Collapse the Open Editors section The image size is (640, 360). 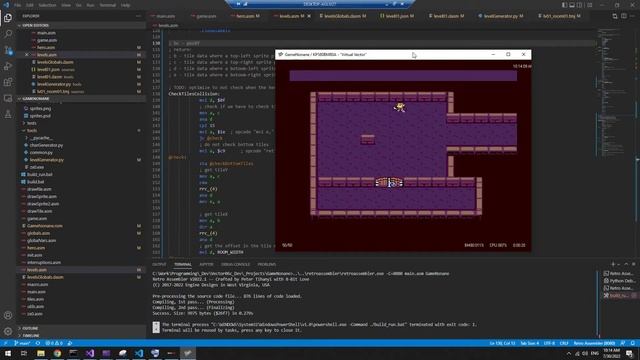(x=81, y=25)
